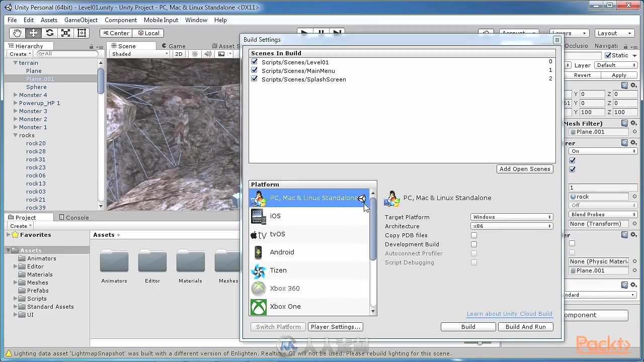Image resolution: width=644 pixels, height=362 pixels.
Task: Select the Rect Transform tool
Action: [x=82, y=33]
